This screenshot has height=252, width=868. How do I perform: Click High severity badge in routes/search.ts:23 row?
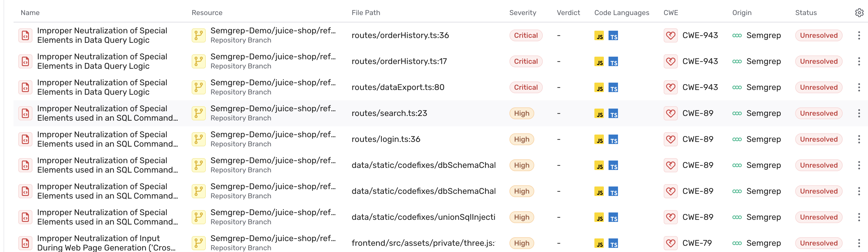tap(522, 113)
